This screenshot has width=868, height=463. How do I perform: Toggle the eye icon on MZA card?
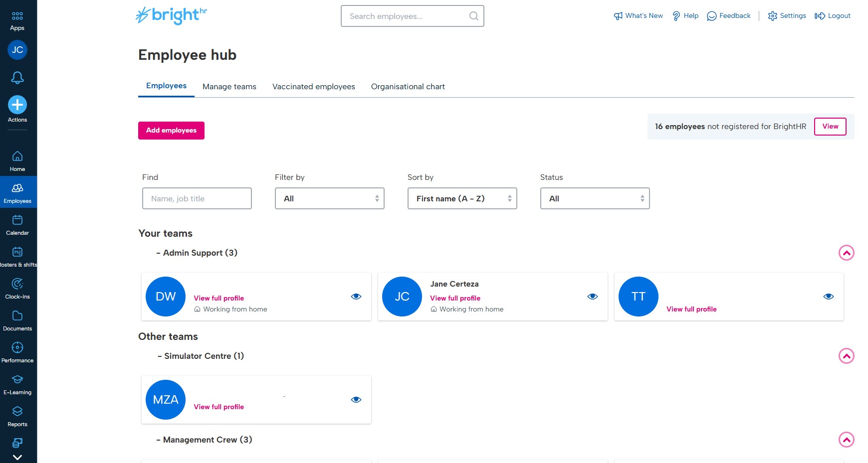tap(356, 400)
